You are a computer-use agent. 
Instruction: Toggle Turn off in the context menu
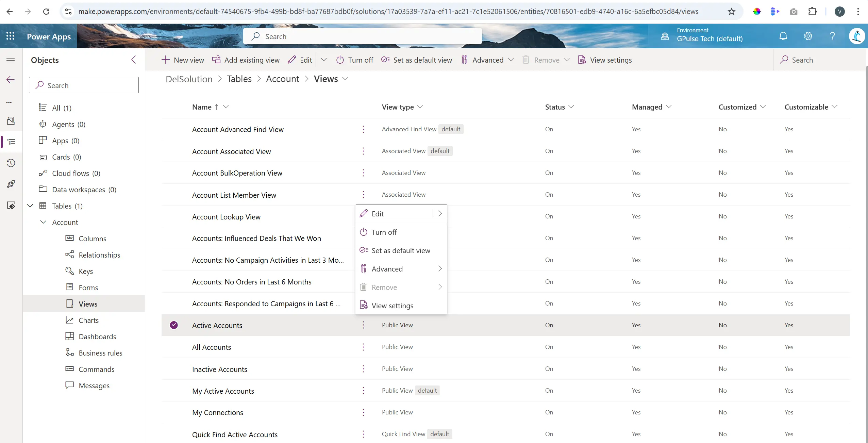pos(384,232)
